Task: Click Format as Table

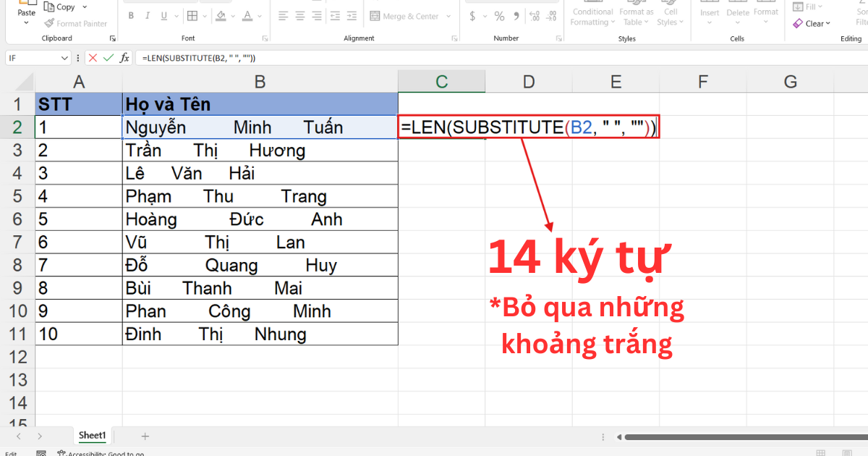Action: [636, 14]
